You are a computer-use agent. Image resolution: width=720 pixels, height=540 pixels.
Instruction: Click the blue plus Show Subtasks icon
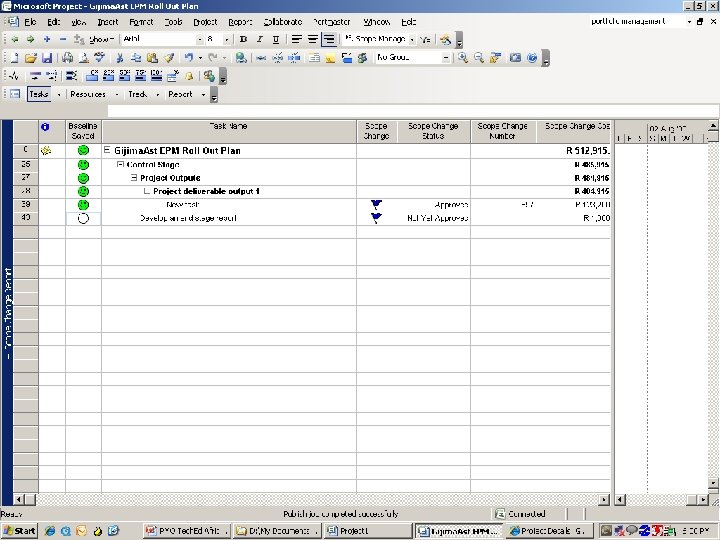[x=47, y=39]
